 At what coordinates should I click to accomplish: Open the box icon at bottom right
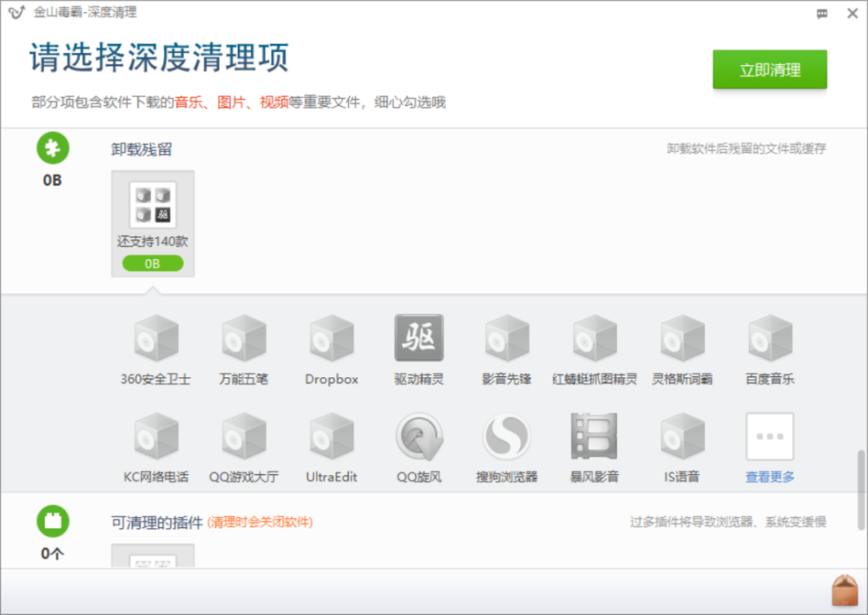[x=845, y=591]
